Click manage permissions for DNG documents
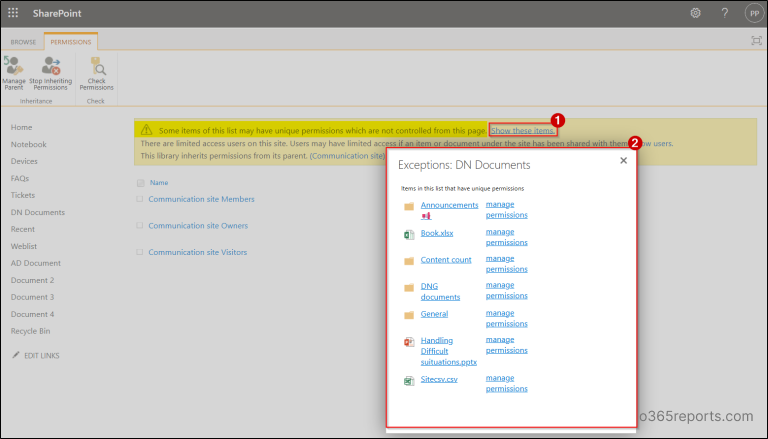Image resolution: width=768 pixels, height=439 pixels. pos(506,290)
